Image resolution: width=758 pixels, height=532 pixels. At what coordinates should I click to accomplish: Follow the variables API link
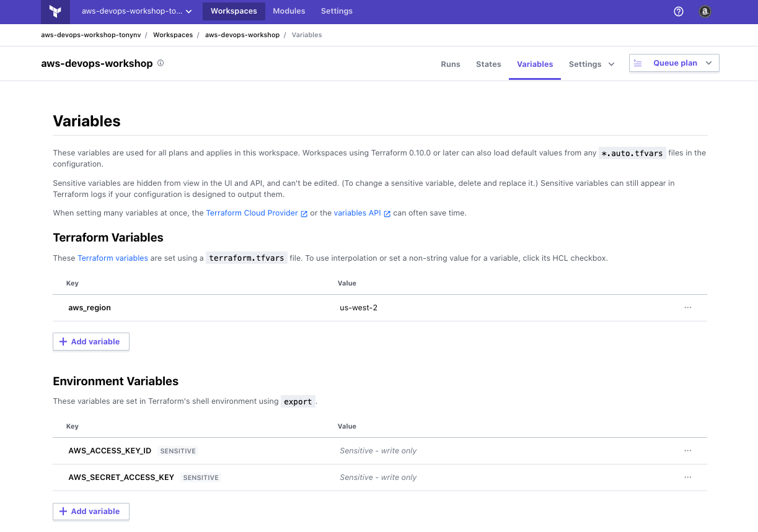[x=358, y=213]
